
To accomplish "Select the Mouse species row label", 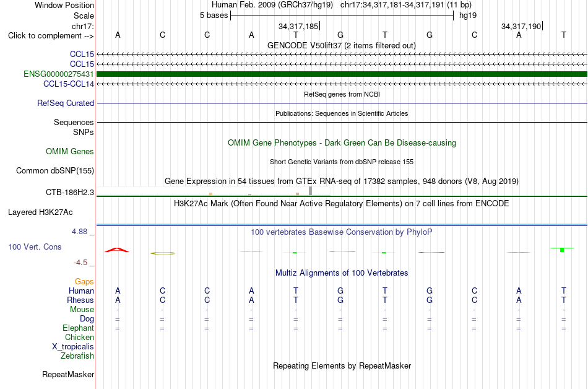I will coord(82,310).
